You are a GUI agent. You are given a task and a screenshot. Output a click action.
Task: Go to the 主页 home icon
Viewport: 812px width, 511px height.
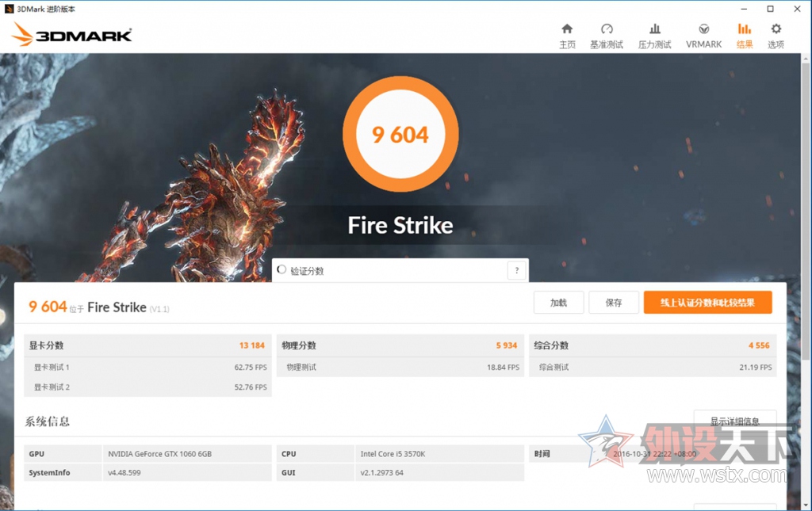pyautogui.click(x=567, y=29)
